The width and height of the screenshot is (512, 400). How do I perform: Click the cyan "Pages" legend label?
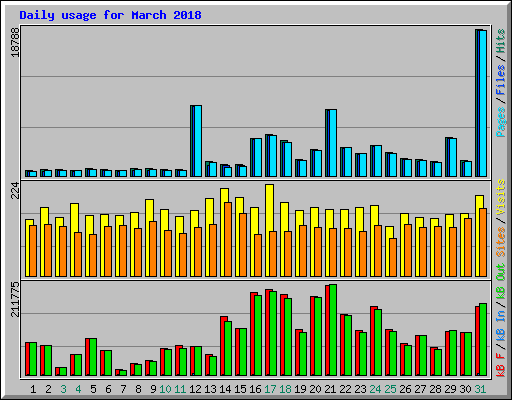501,122
